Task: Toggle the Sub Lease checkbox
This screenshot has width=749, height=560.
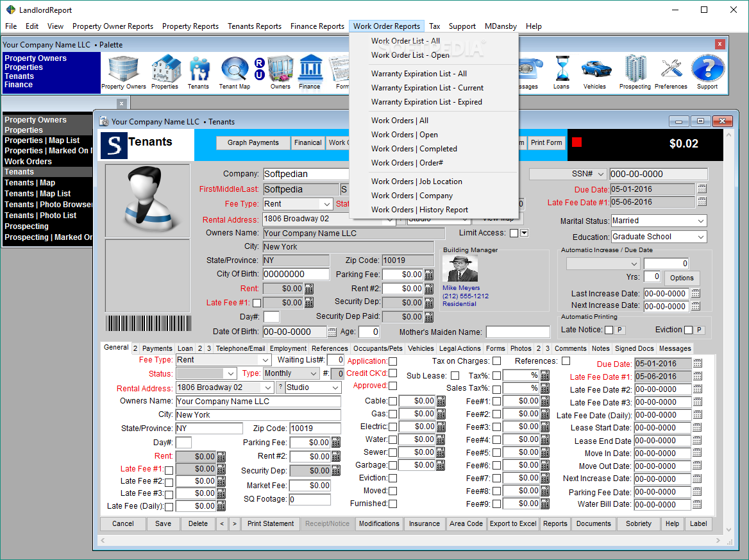Action: pos(455,376)
